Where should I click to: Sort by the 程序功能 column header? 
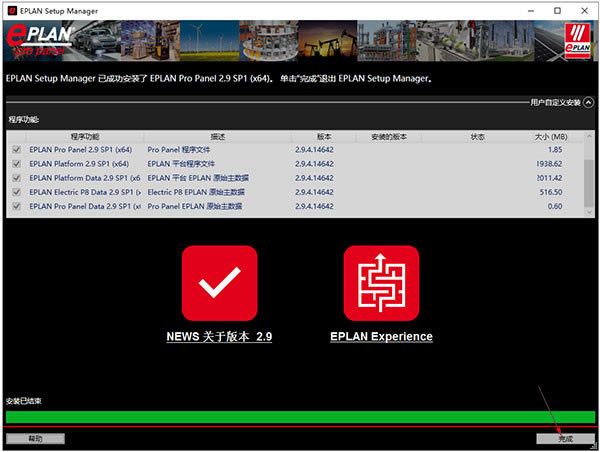(x=85, y=136)
